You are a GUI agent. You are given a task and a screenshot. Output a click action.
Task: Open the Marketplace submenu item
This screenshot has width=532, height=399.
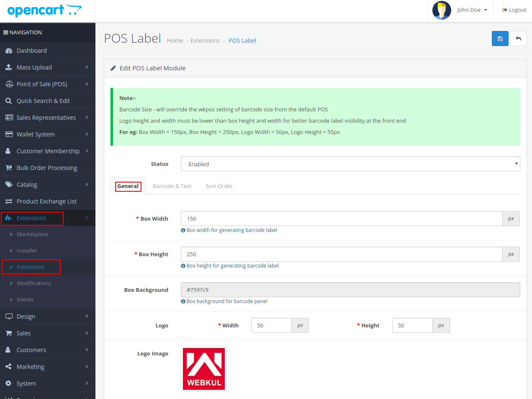(x=33, y=234)
